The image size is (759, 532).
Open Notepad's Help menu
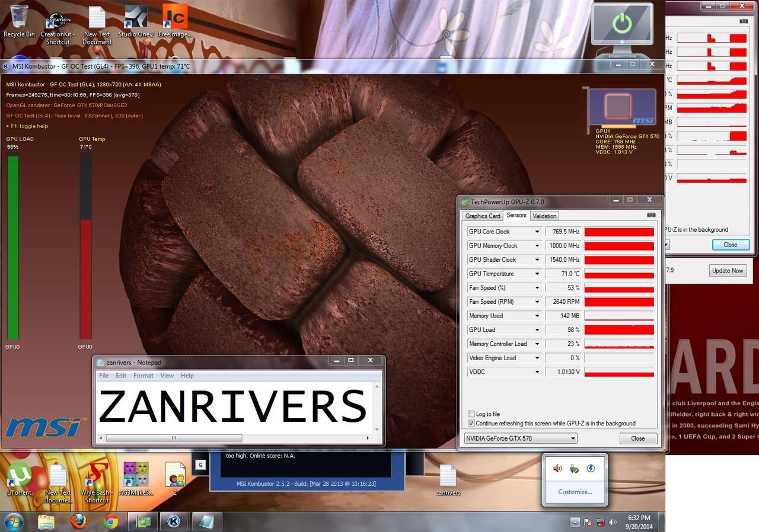click(x=187, y=376)
